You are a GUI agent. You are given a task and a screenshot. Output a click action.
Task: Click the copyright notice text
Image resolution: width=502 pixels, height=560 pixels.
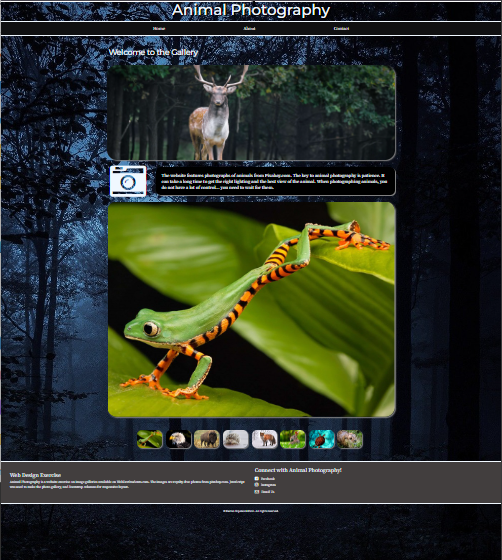[x=251, y=511]
